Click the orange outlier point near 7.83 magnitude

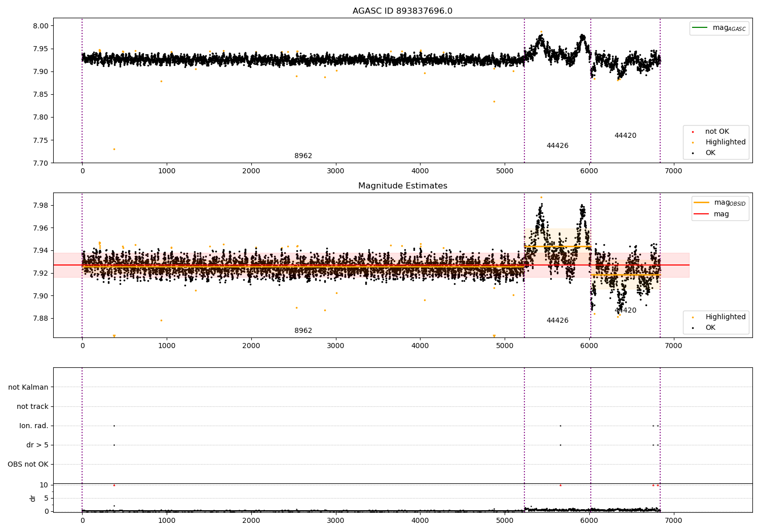[x=494, y=101]
